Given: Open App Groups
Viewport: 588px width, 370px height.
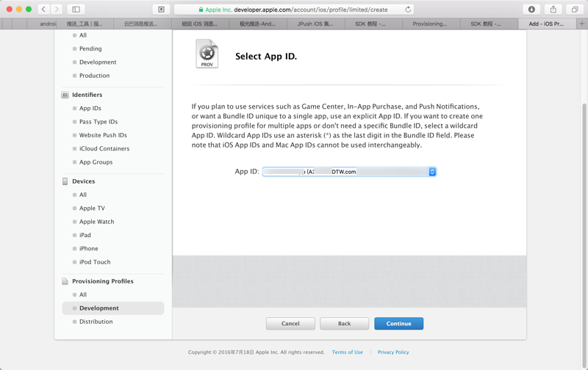Looking at the screenshot, I should coord(96,162).
